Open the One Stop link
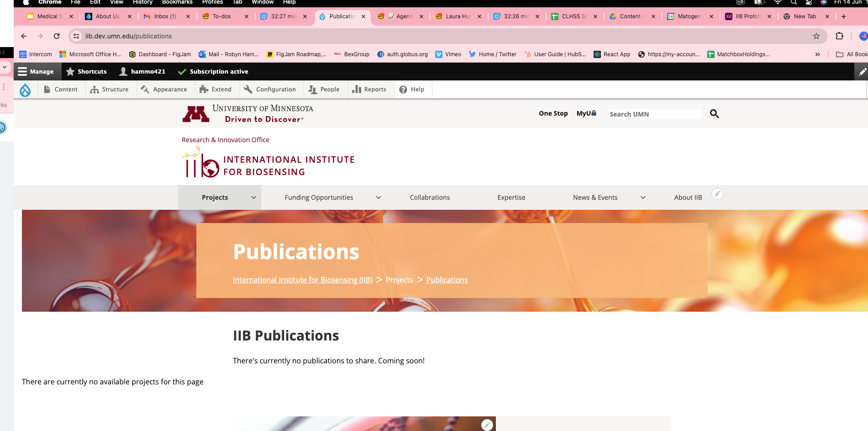The height and width of the screenshot is (431, 868). tap(553, 113)
